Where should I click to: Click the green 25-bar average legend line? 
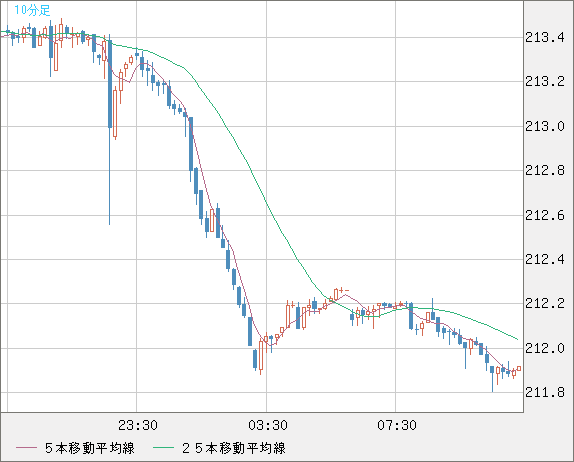click(x=163, y=448)
